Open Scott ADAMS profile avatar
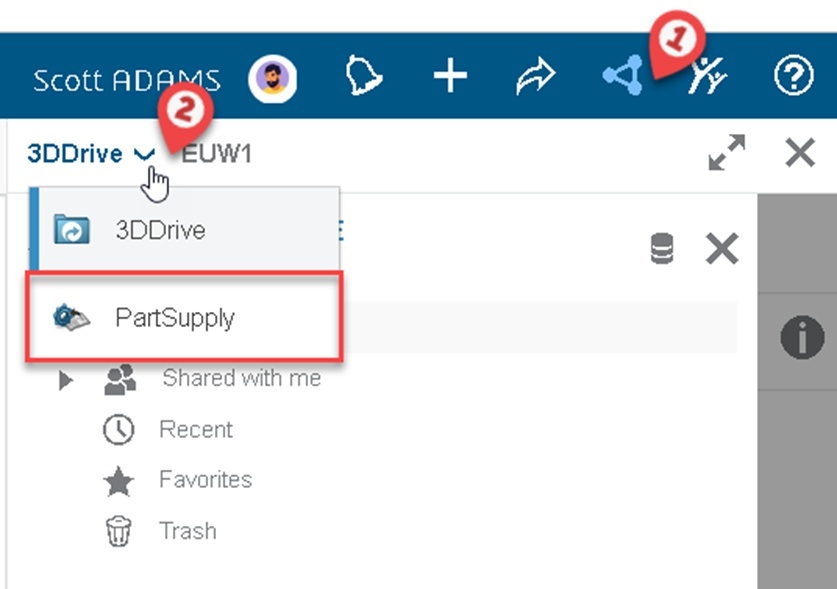This screenshot has width=837, height=589. click(x=272, y=78)
